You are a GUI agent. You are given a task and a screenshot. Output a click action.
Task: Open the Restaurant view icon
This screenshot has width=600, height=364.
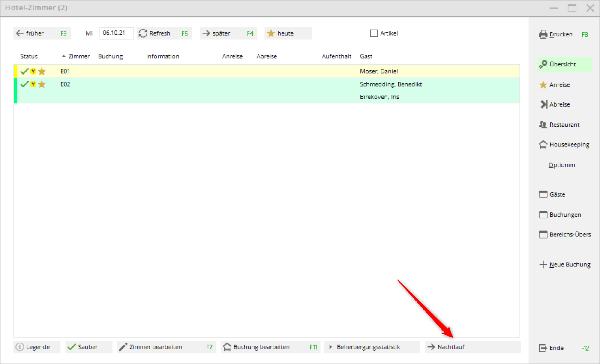click(x=543, y=125)
